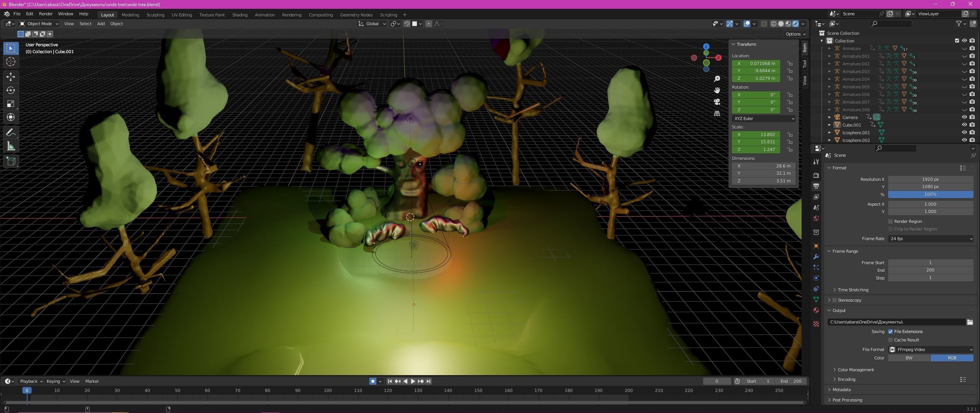This screenshot has height=413, width=980.
Task: Toggle snapping magnet in header
Action: coord(407,24)
